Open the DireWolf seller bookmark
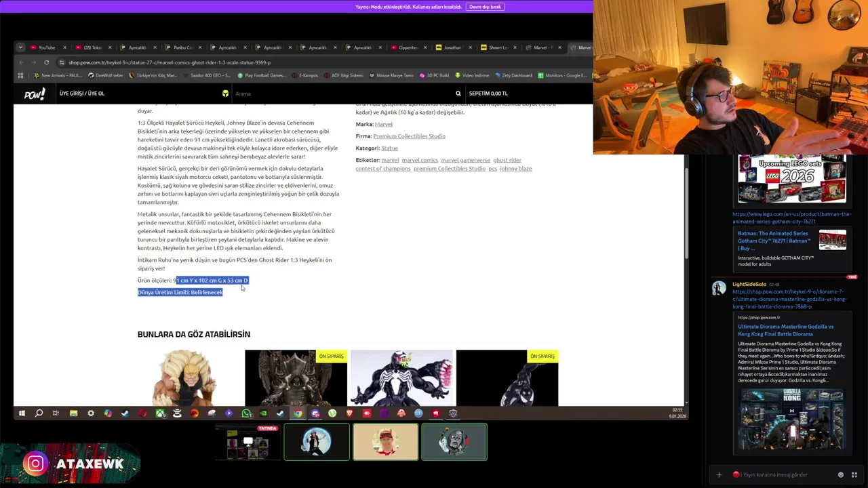The width and height of the screenshot is (868, 488). [105, 75]
